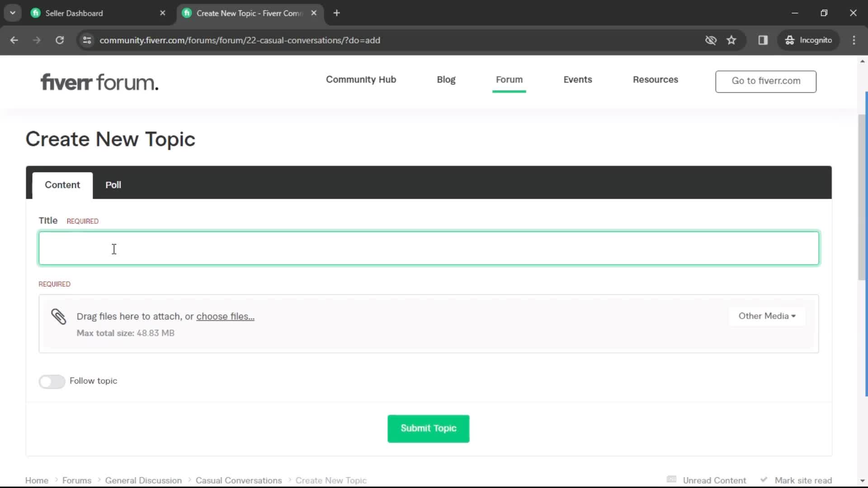The image size is (868, 488).
Task: Open the Resources menu item
Action: click(655, 80)
